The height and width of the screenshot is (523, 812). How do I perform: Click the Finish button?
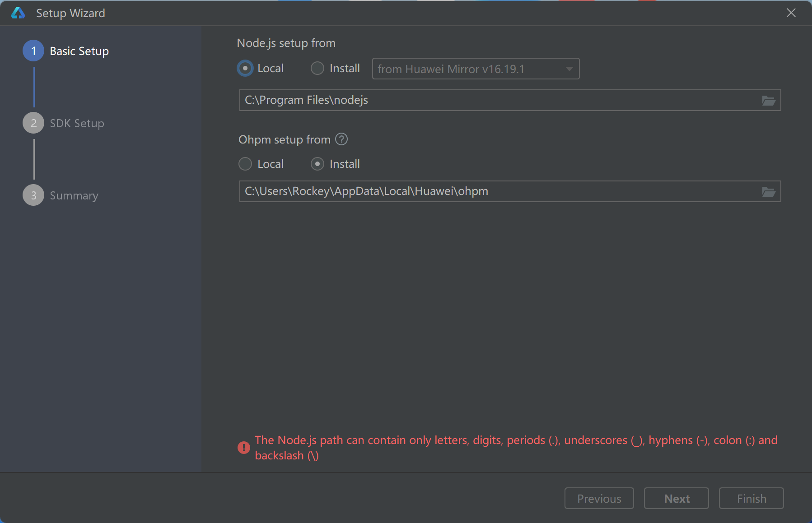click(751, 498)
